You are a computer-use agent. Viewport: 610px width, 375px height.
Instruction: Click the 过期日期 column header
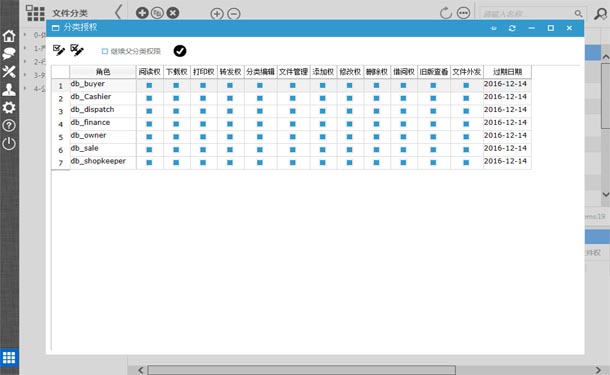[507, 72]
